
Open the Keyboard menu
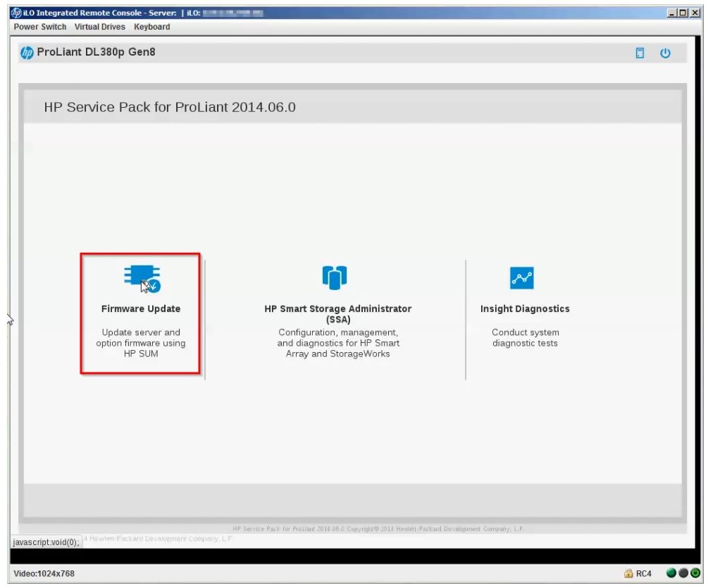coord(152,27)
